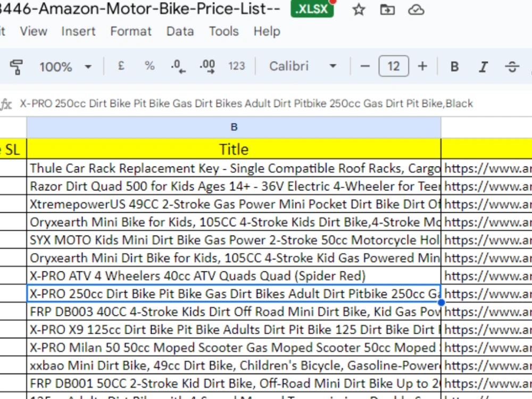Select the Thule Car Rack Replacement Key cell

[234, 168]
